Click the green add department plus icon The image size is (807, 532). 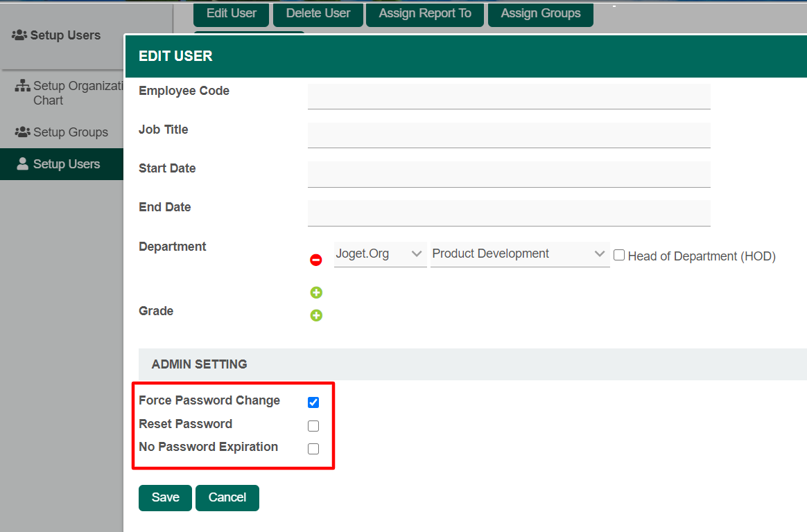coord(316,292)
